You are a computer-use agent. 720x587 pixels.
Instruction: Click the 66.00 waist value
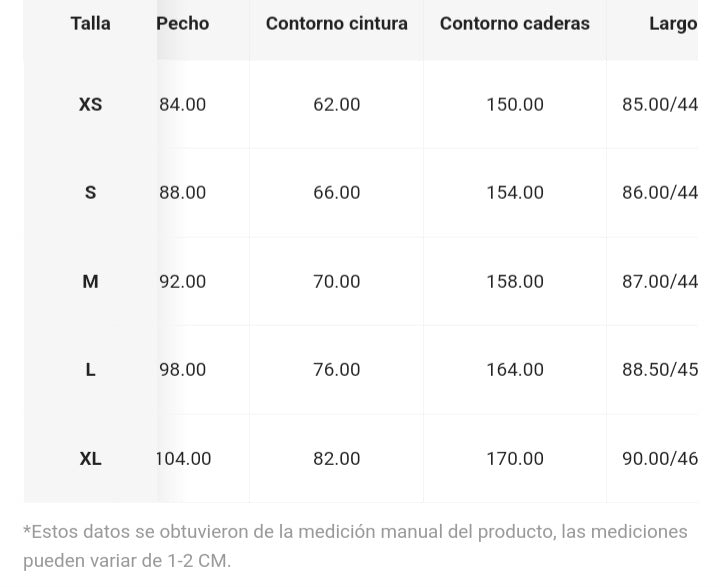[337, 192]
